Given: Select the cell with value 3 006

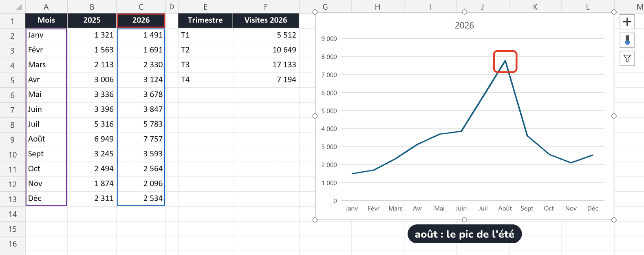Looking at the screenshot, I should [x=92, y=80].
